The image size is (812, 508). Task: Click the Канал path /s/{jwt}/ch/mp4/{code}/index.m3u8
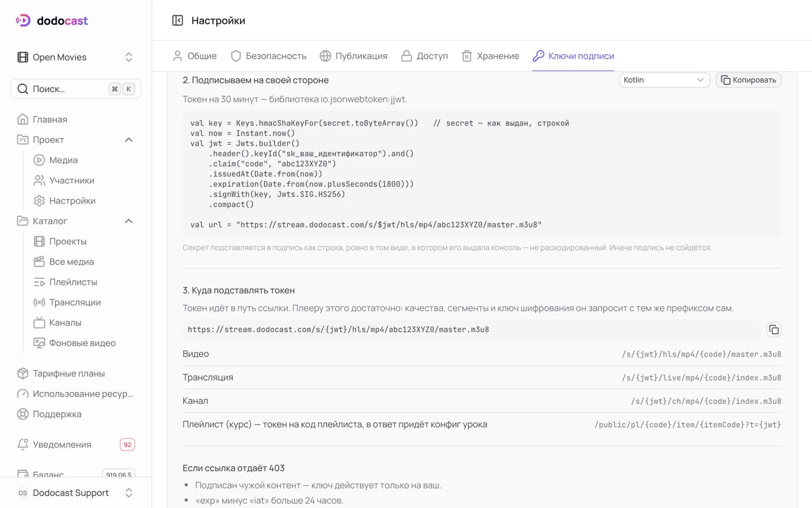coord(706,401)
